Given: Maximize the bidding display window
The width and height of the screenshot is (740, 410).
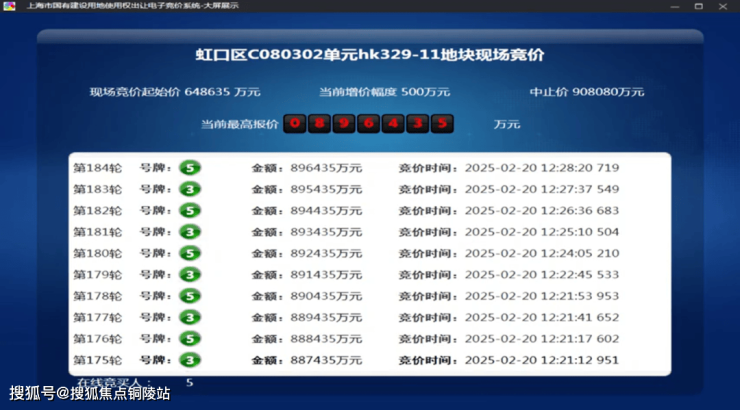Looking at the screenshot, I should click(x=698, y=6).
